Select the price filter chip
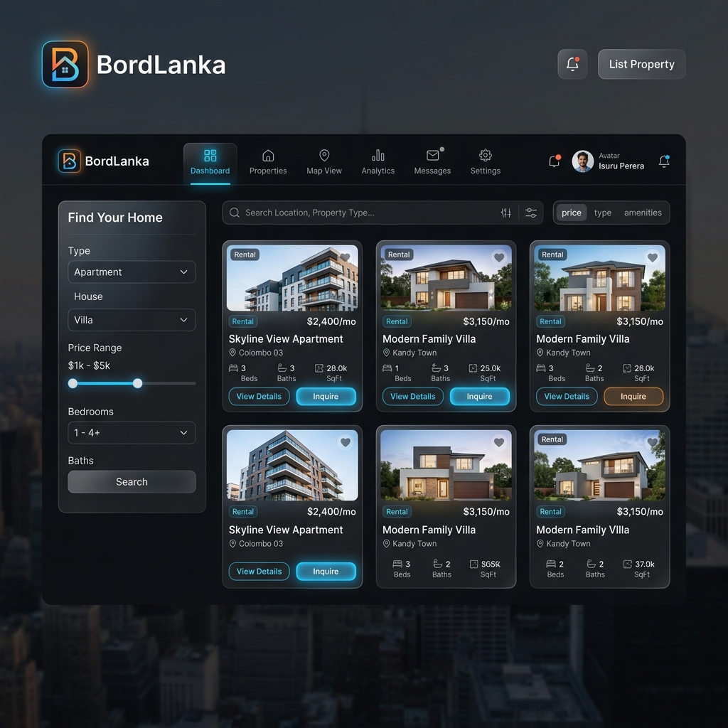Image resolution: width=728 pixels, height=728 pixels. coord(572,213)
